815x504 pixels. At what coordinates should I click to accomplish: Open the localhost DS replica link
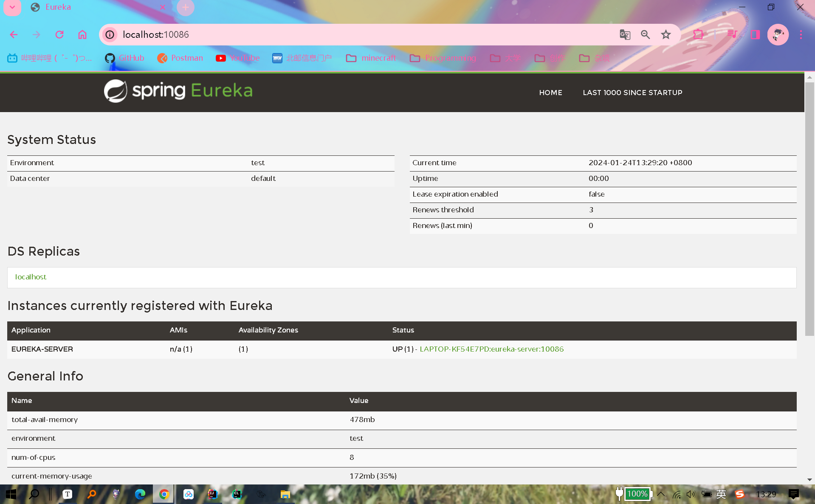31,277
